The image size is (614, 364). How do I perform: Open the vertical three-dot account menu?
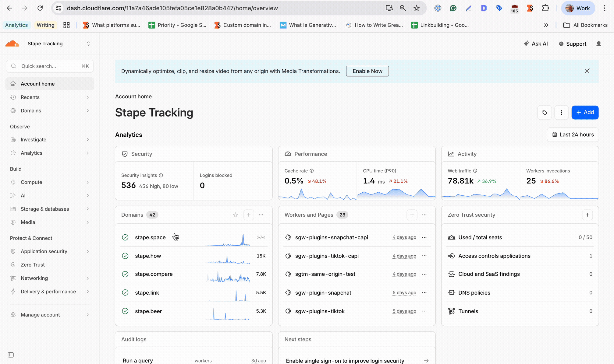[x=561, y=113]
